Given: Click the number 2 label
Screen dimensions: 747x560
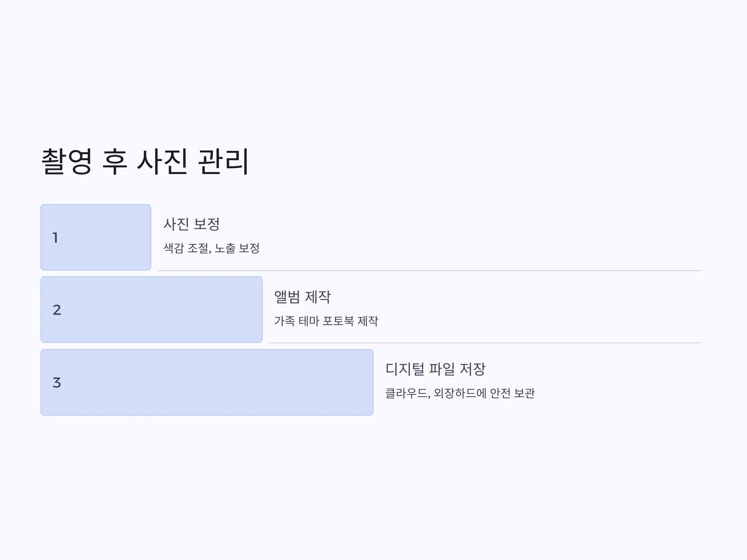Looking at the screenshot, I should pos(57,310).
